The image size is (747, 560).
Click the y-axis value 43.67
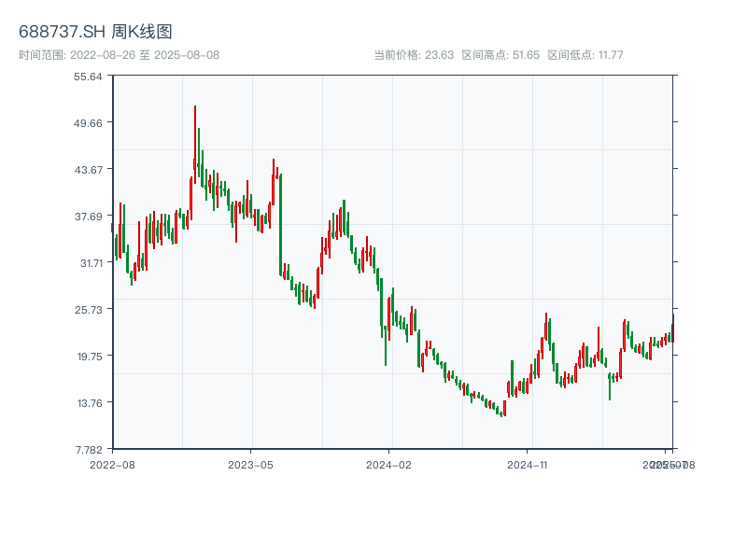click(88, 170)
